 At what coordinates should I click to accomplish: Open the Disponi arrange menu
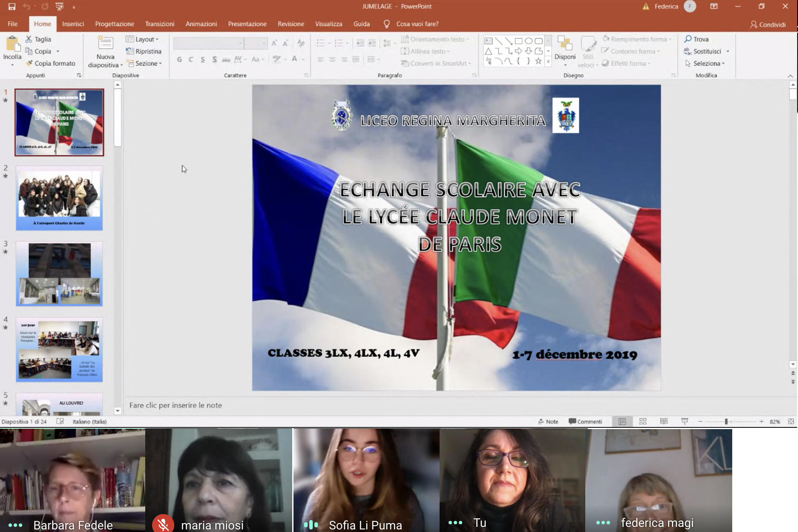click(x=565, y=51)
